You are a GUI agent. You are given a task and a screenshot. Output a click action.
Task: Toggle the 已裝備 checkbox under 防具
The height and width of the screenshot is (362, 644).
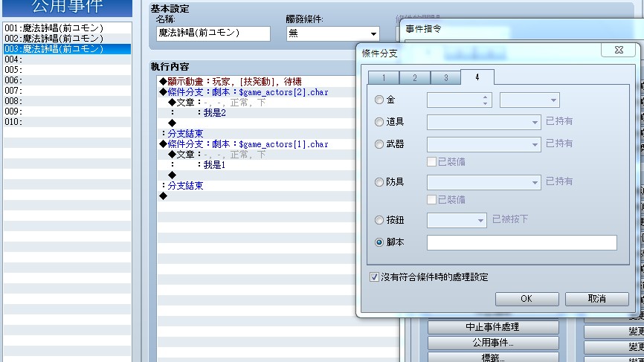[431, 199]
